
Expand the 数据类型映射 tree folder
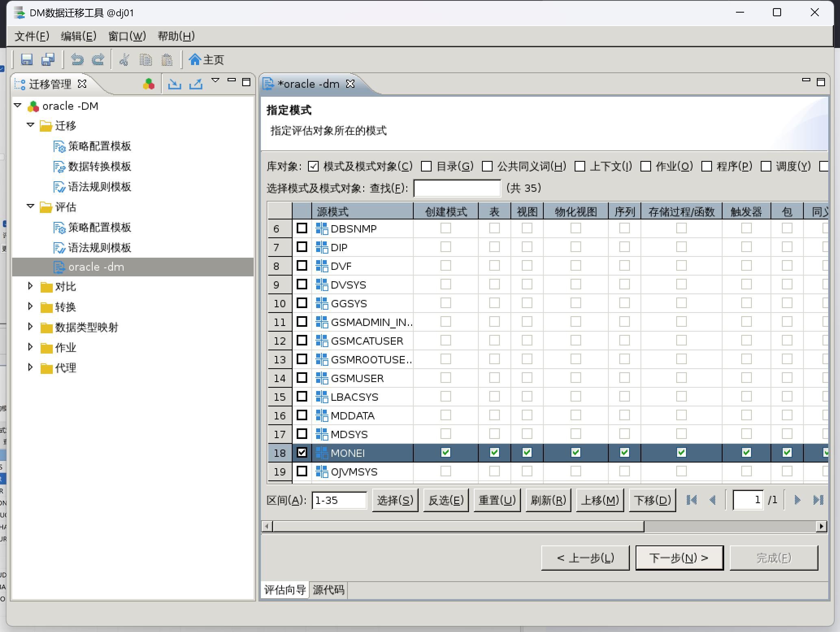(x=30, y=327)
